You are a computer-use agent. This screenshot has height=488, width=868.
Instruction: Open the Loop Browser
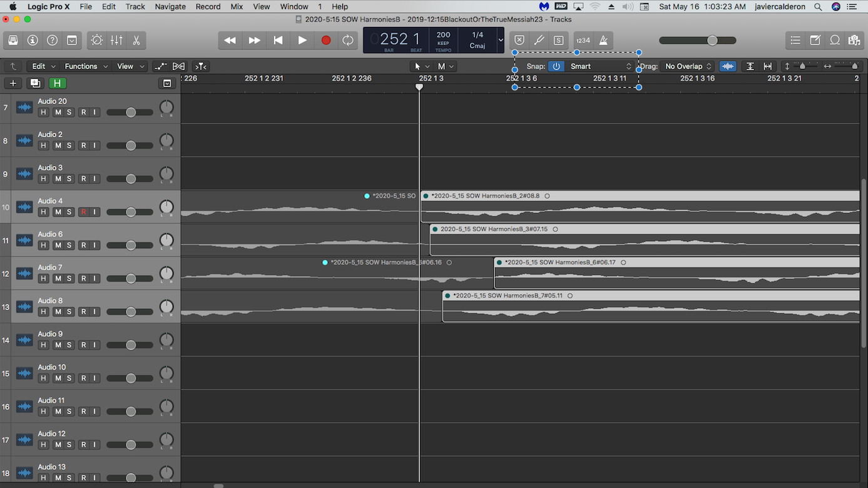835,40
